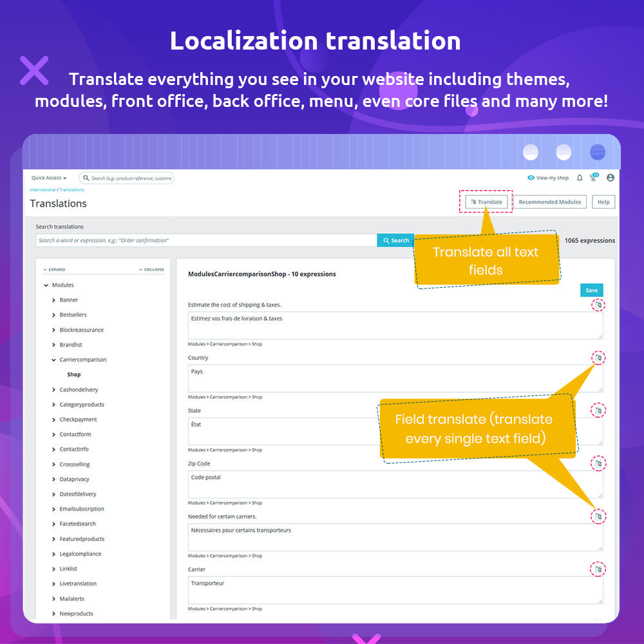Click the 'ModulesCarriercomparisonShop - 10 expressions' heading
This screenshot has width=644, height=644.
261,274
